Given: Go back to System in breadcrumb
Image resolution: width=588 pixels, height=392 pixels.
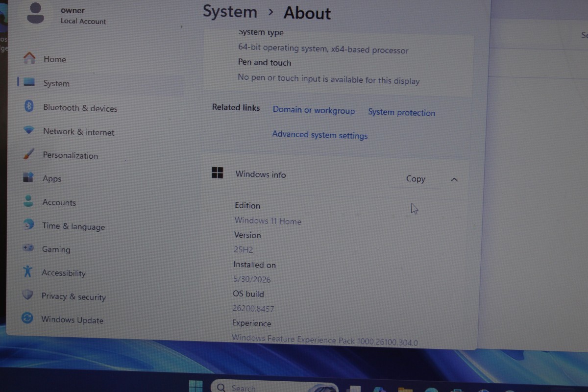Looking at the screenshot, I should point(230,12).
